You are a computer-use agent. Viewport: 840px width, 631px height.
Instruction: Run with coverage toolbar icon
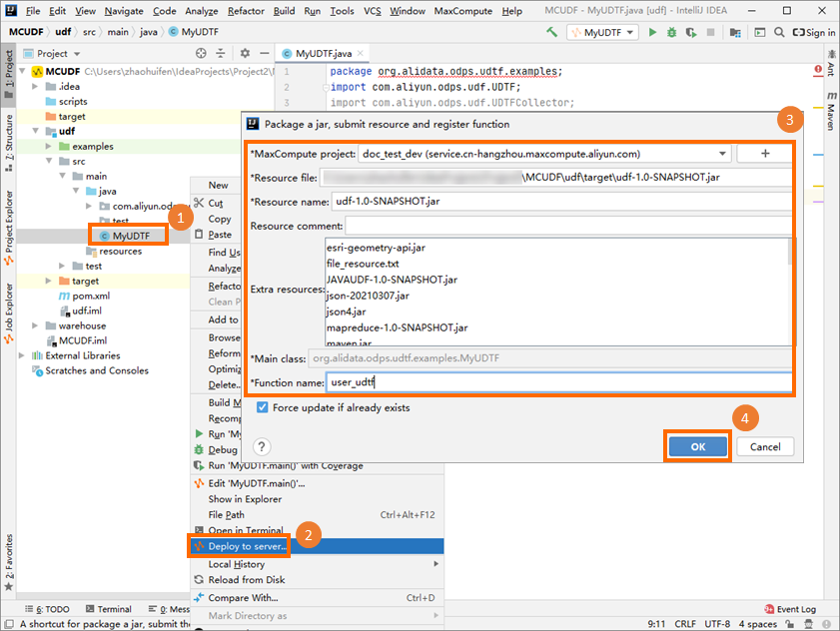(x=691, y=32)
